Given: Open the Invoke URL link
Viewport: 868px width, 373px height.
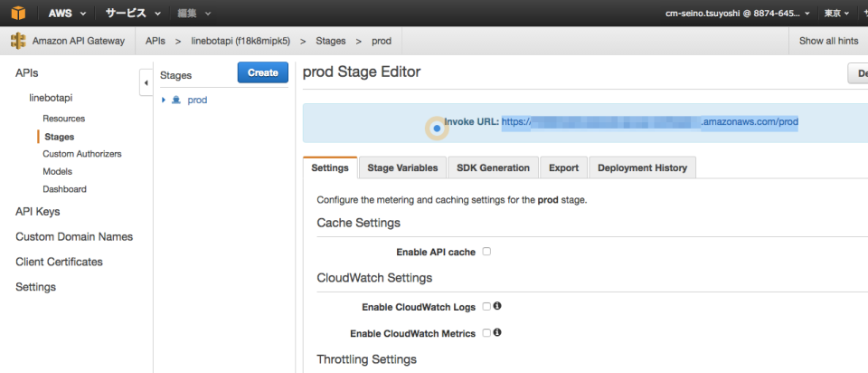Looking at the screenshot, I should point(649,121).
